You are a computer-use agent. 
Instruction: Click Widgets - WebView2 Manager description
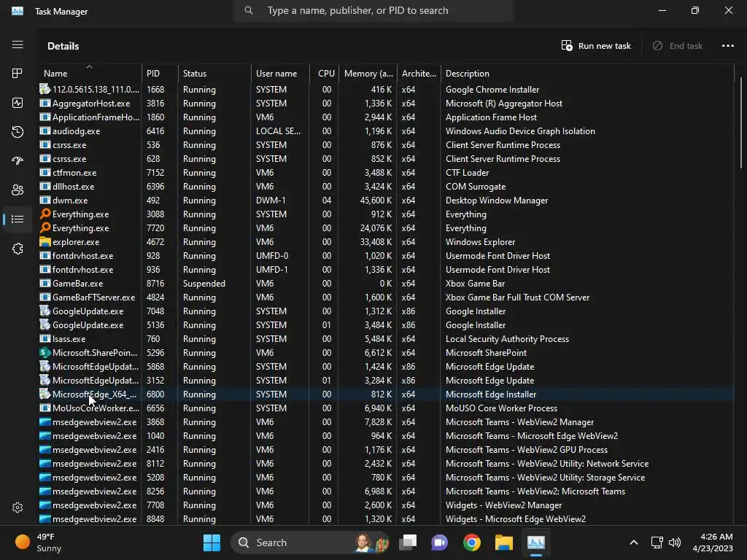coord(503,505)
